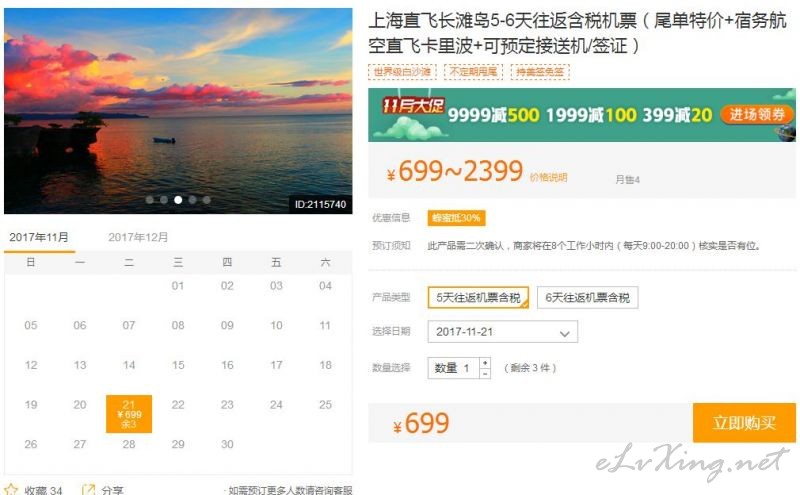The height and width of the screenshot is (495, 800).
Task: Switch to the 2017年11月 tab
Action: click(x=39, y=237)
